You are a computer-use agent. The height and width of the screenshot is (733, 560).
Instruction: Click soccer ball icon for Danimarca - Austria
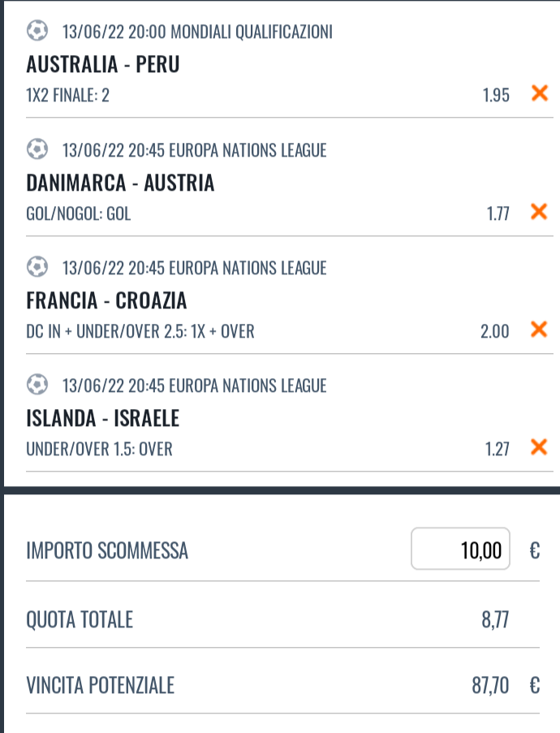click(x=37, y=149)
